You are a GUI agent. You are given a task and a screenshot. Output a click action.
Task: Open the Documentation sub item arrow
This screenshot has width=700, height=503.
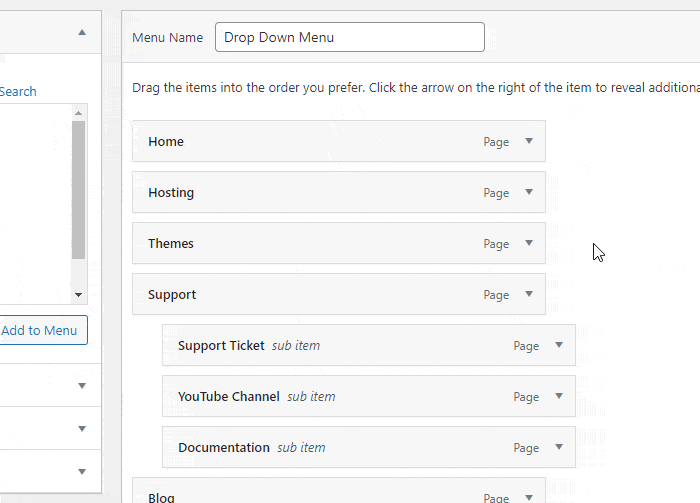[x=558, y=447]
